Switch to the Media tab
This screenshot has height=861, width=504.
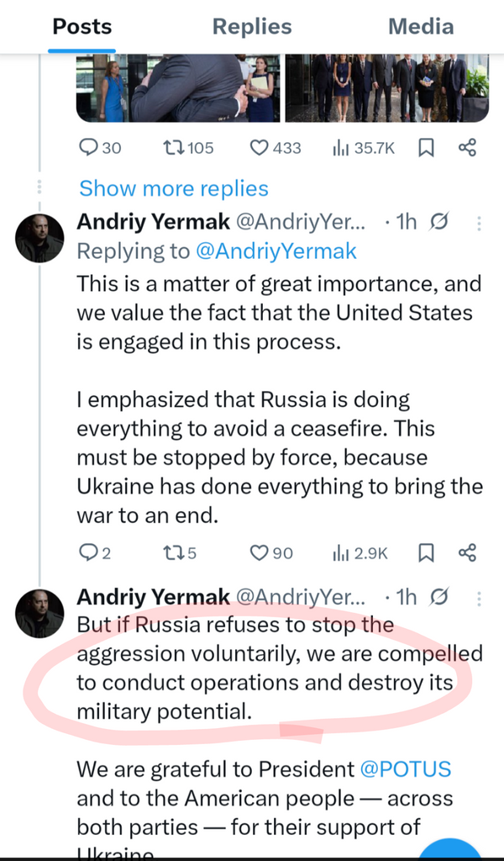tap(421, 26)
